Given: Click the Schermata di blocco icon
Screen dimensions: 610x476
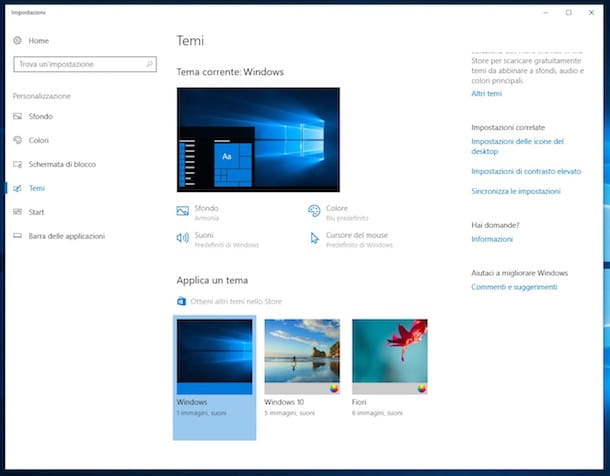Looking at the screenshot, I should (18, 164).
